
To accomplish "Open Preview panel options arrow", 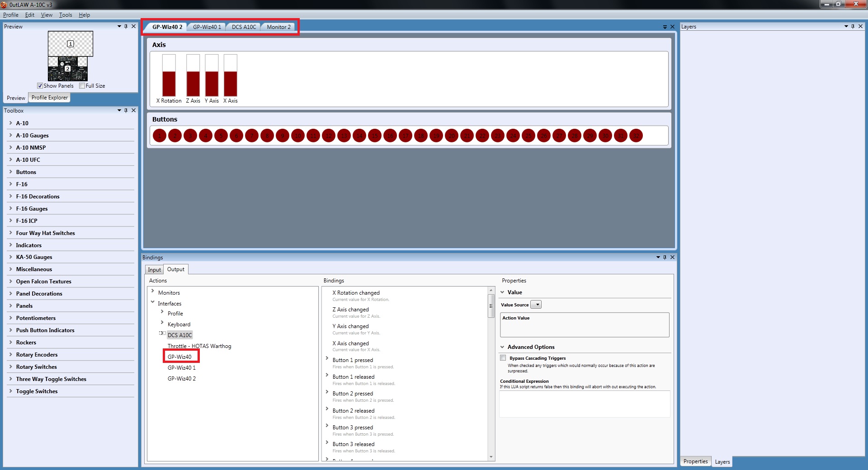I will pos(119,26).
